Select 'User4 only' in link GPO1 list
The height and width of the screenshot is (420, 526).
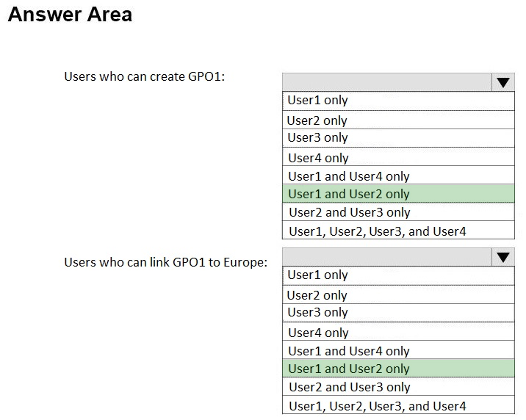(398, 331)
